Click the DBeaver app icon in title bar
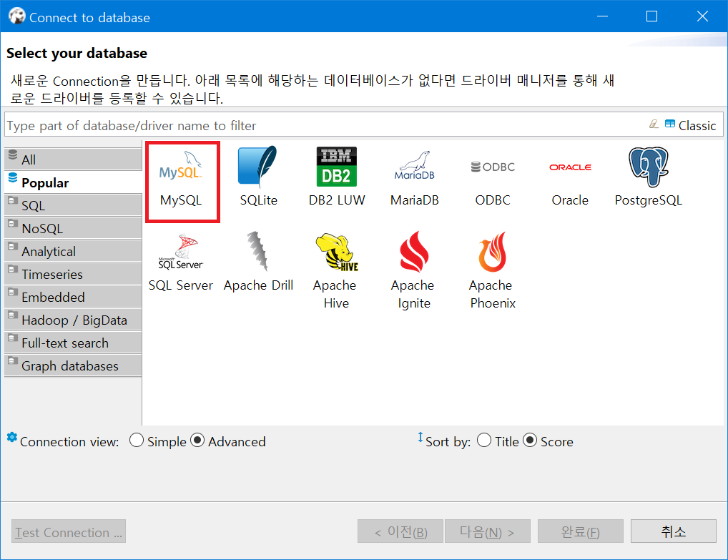The height and width of the screenshot is (560, 728). [16, 16]
